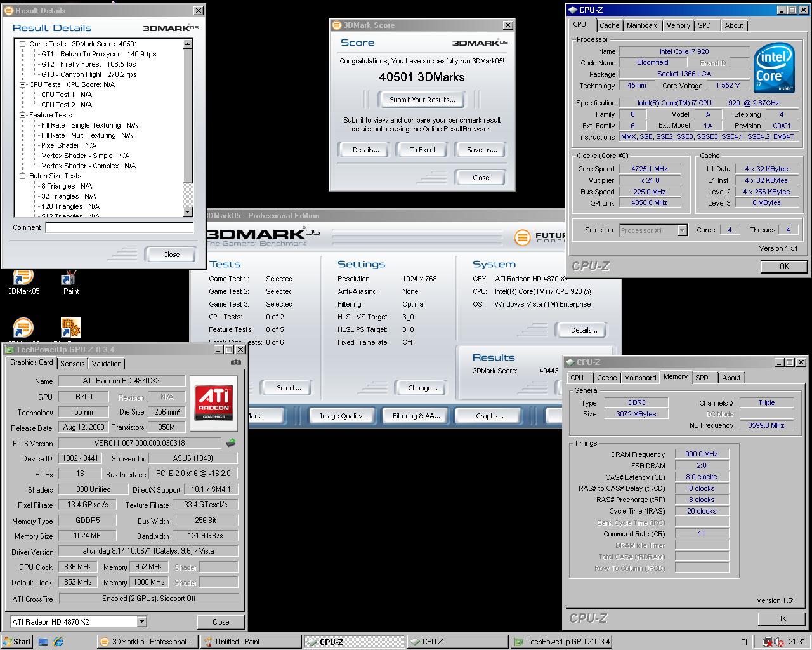
Task: Select the 32 Triangles row
Action: [x=69, y=196]
